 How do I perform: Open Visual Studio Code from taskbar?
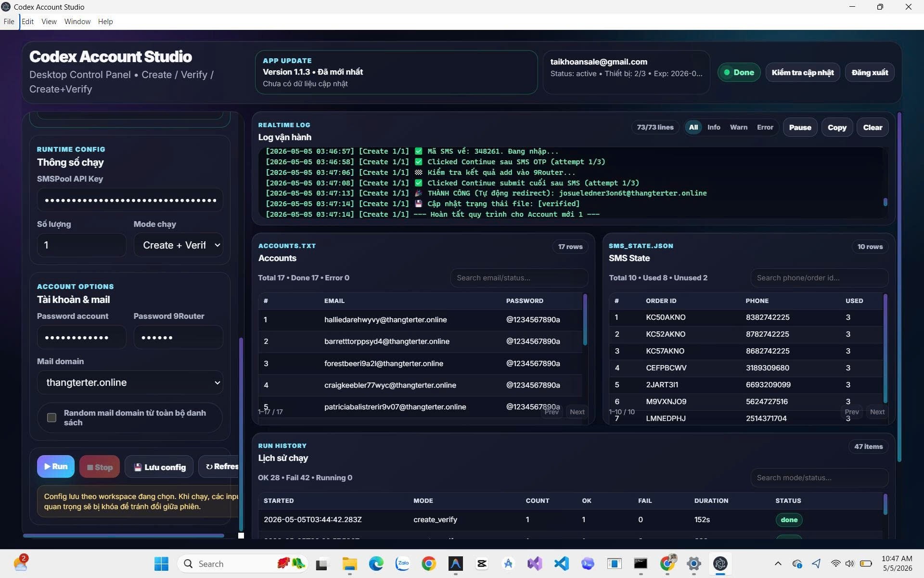point(561,564)
